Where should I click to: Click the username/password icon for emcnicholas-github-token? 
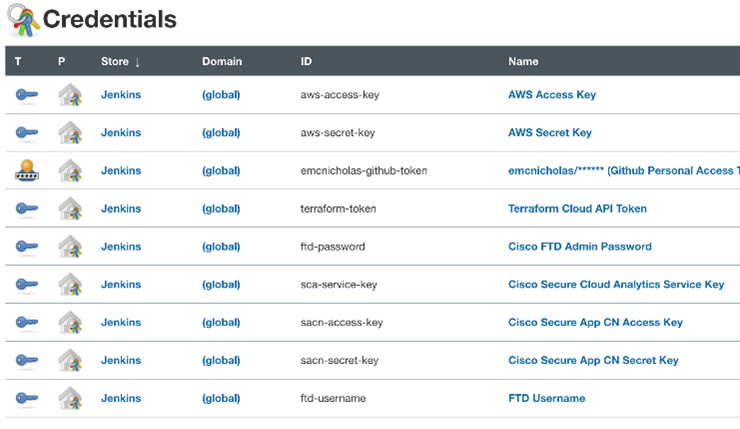click(x=27, y=170)
